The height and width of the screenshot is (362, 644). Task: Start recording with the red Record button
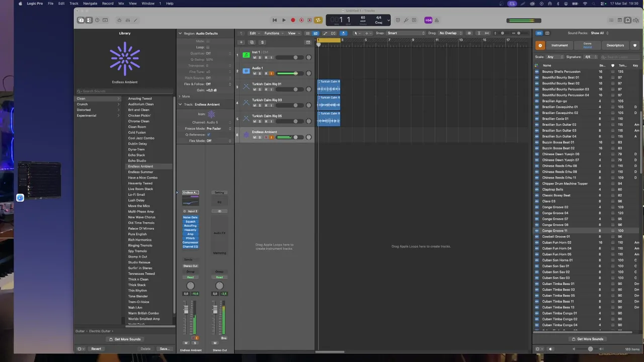(x=293, y=20)
